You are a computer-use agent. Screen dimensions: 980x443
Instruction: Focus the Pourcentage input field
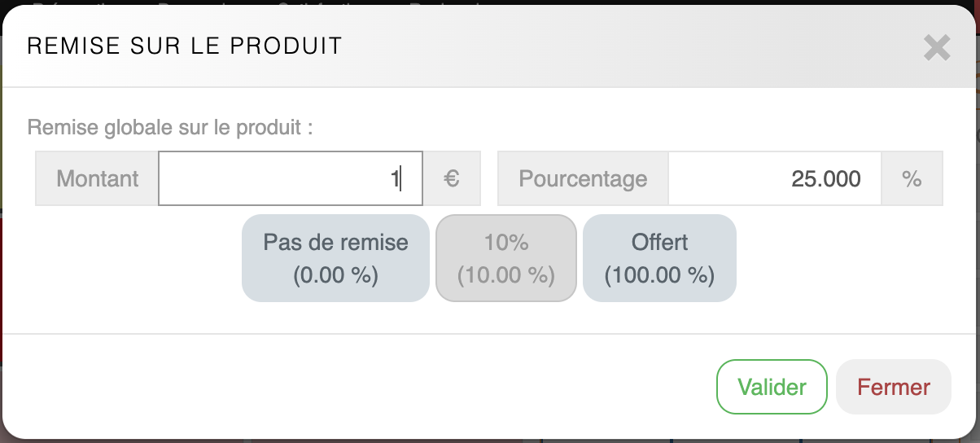[773, 178]
